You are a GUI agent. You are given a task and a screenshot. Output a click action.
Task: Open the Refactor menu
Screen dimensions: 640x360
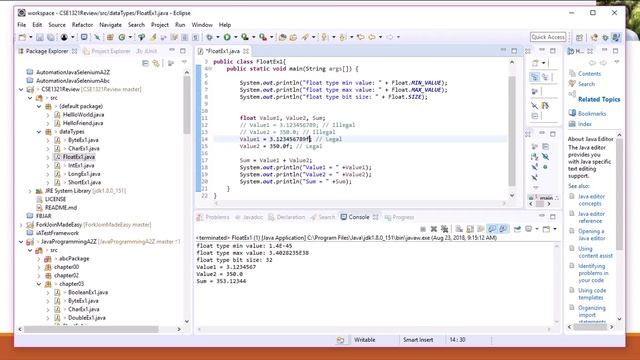(x=82, y=25)
